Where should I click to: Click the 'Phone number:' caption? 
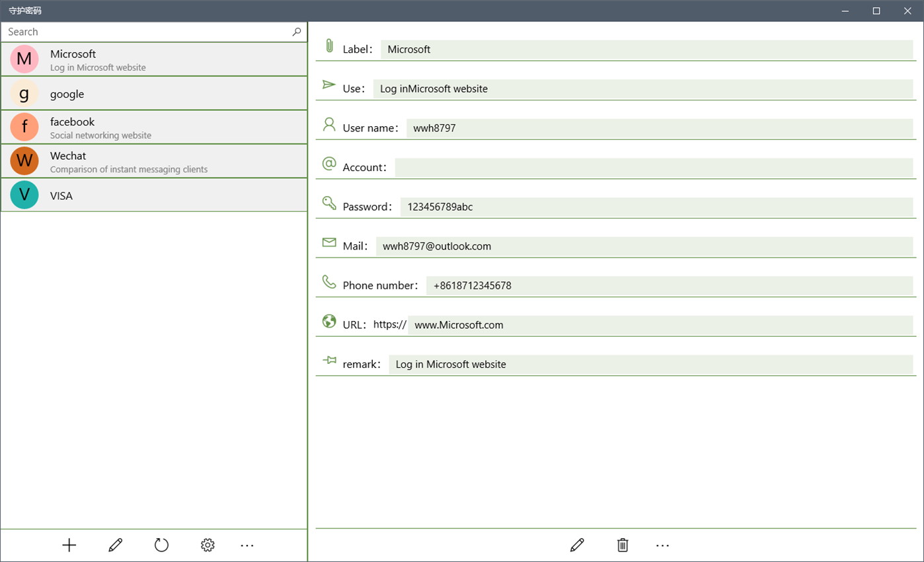[x=381, y=286]
